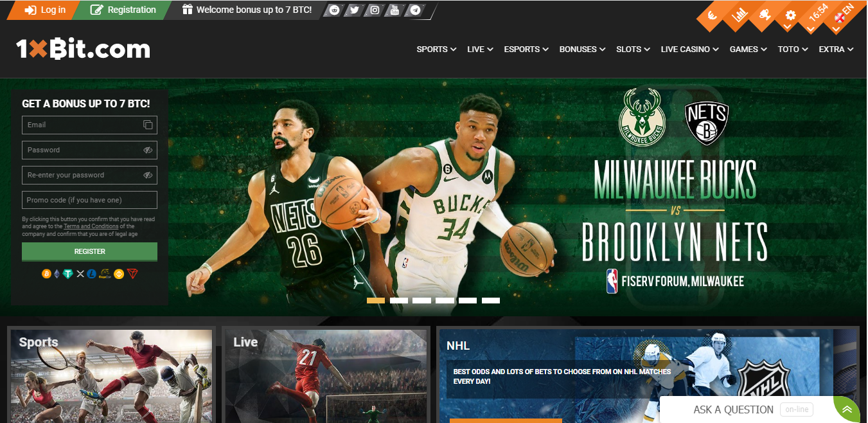Screen dimensions: 868x423
Task: Expand the SPORTS dropdown menu
Action: [x=436, y=50]
